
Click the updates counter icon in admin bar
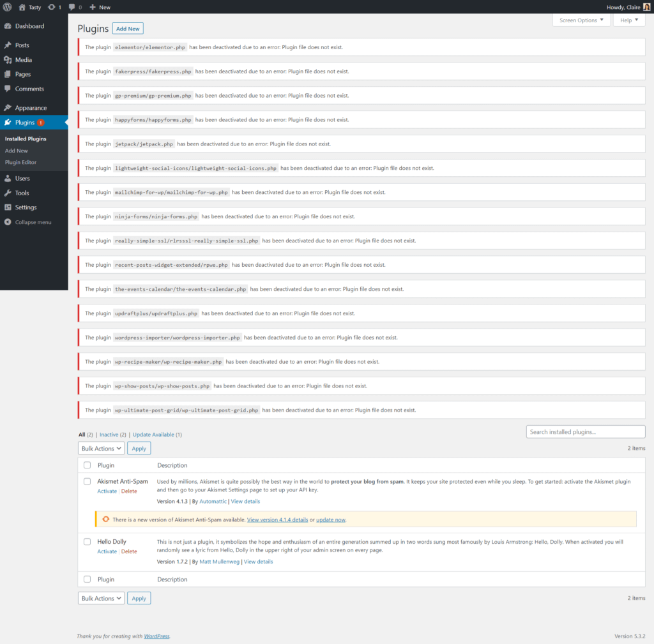pyautogui.click(x=51, y=7)
